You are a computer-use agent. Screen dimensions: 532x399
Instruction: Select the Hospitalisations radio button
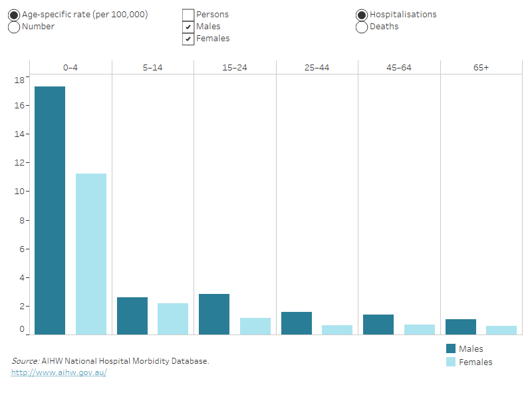[x=362, y=15]
